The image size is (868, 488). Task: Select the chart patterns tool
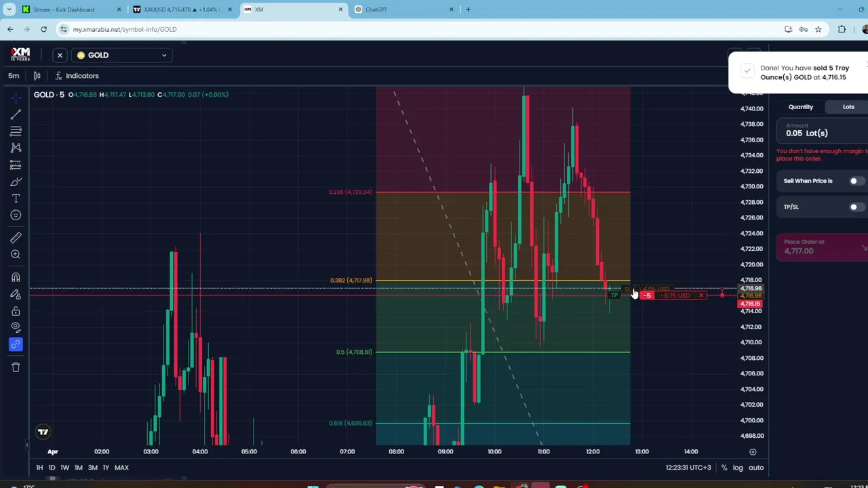[16, 148]
